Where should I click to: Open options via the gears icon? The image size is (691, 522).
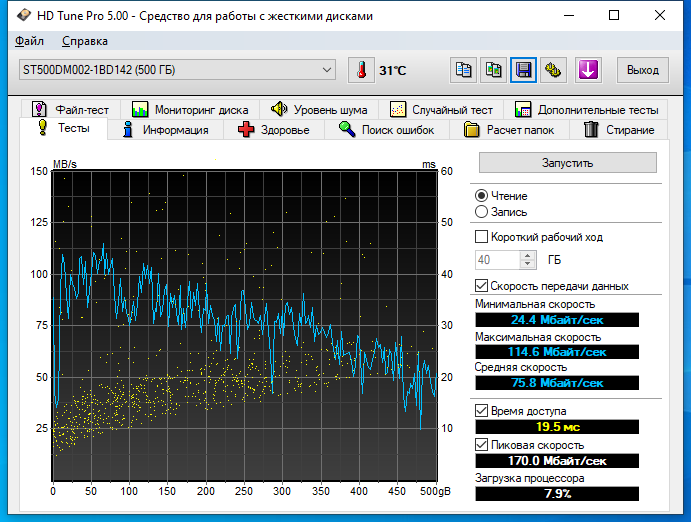[551, 70]
